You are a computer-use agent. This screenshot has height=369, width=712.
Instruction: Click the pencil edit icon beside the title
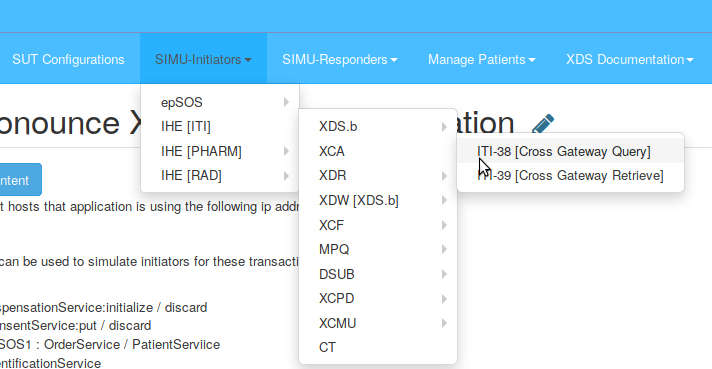pos(543,123)
